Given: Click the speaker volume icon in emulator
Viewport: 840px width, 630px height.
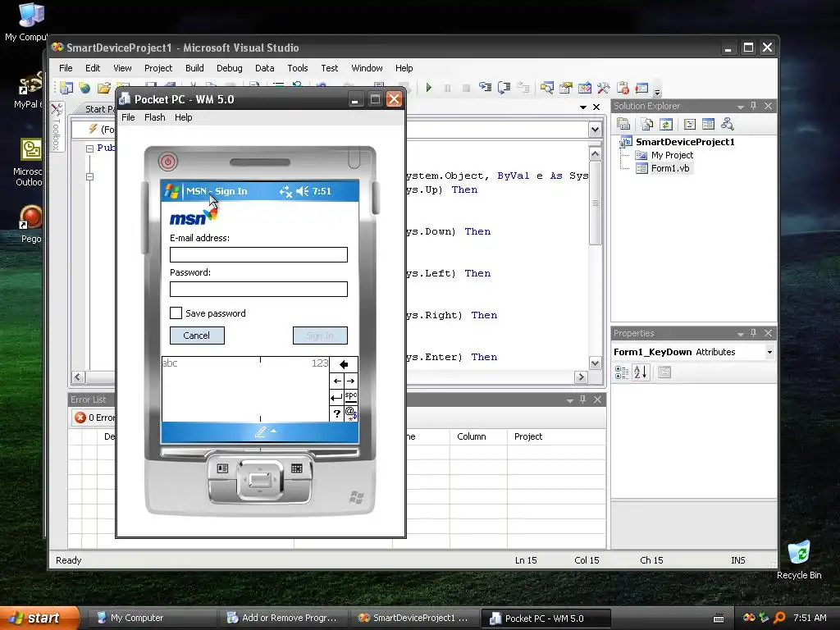Looking at the screenshot, I should point(303,191).
